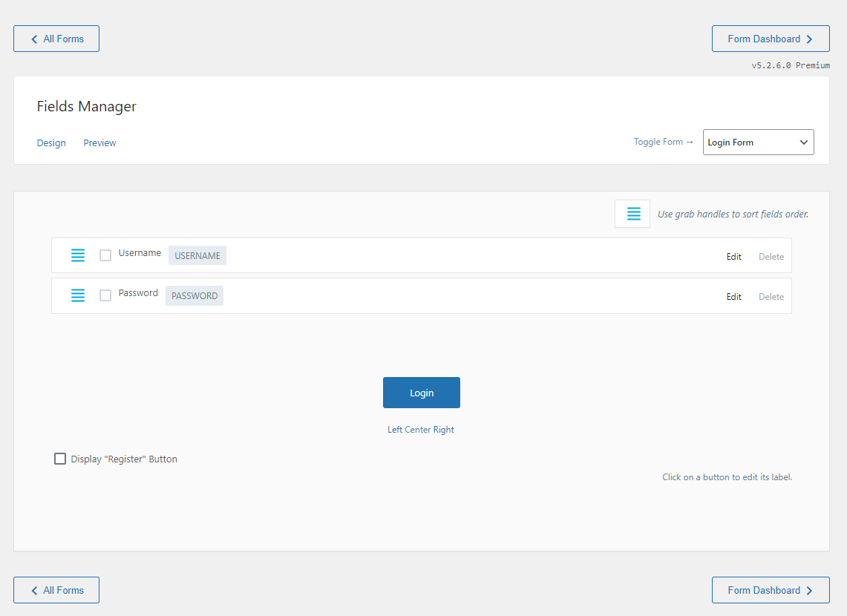Click Delete on the Username field
Screen dimensions: 847x616
pos(771,256)
